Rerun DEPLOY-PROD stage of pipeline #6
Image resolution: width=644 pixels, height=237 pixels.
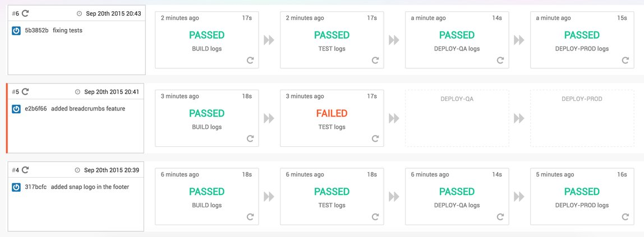pos(625,60)
